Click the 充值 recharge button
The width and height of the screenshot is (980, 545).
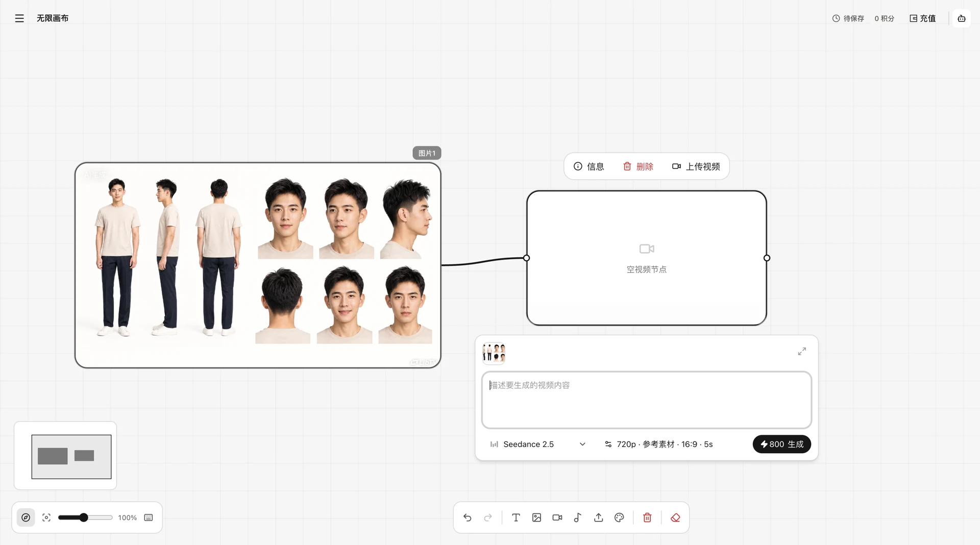coord(923,18)
